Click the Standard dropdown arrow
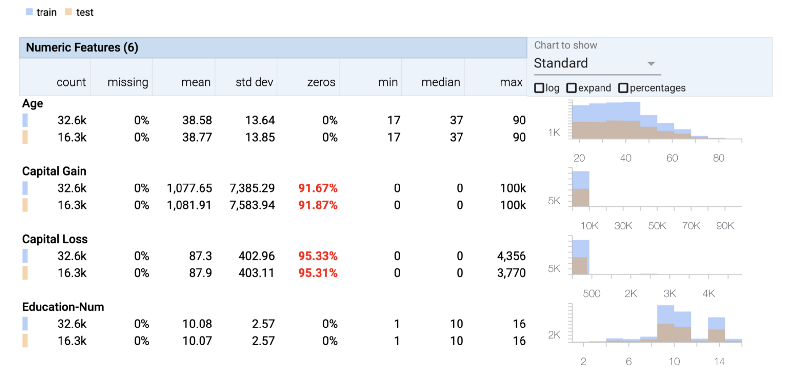The image size is (800, 367). [651, 64]
